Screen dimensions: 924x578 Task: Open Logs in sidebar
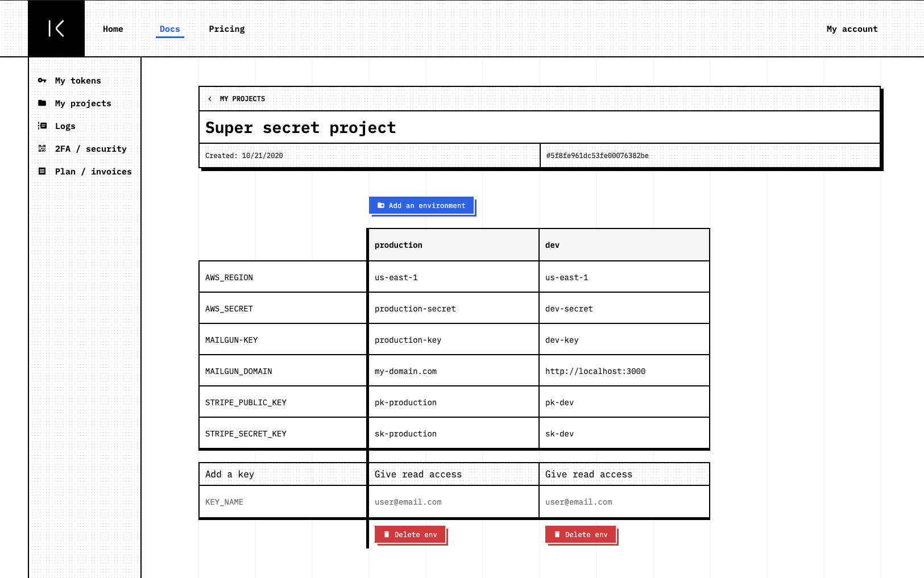click(65, 126)
